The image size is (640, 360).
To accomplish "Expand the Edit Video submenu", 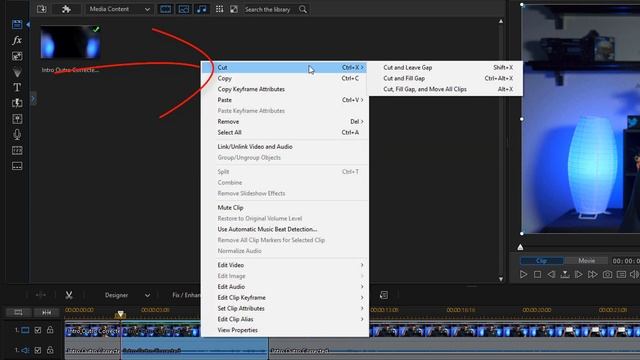I will point(285,265).
